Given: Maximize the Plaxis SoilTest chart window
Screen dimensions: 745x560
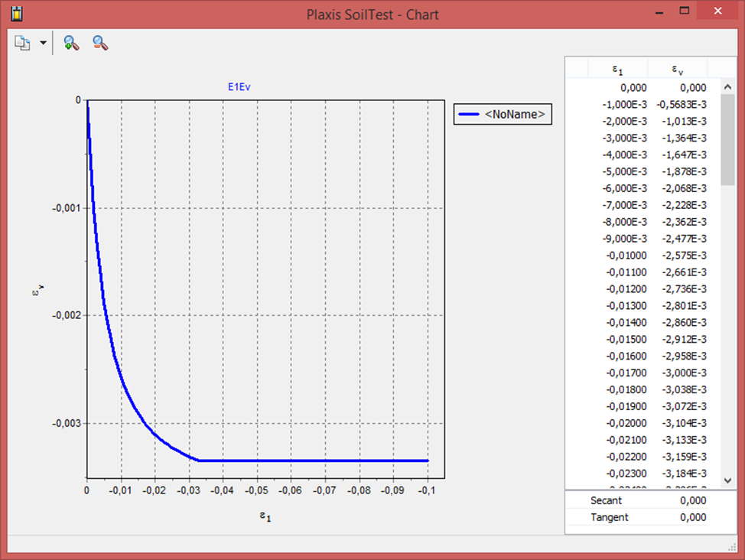Looking at the screenshot, I should 685,11.
